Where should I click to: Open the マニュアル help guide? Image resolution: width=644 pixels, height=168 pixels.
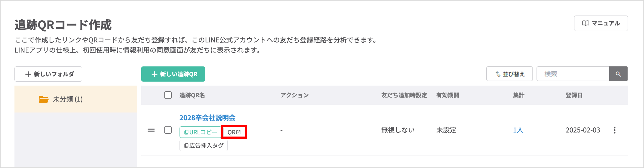tap(601, 23)
